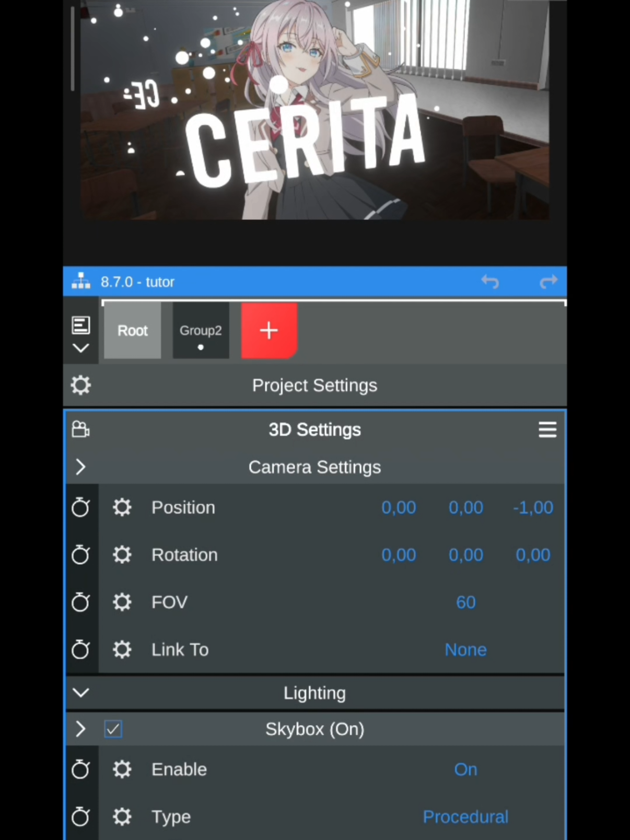
Task: Edit Rotation Z value 0,00
Action: pos(533,555)
